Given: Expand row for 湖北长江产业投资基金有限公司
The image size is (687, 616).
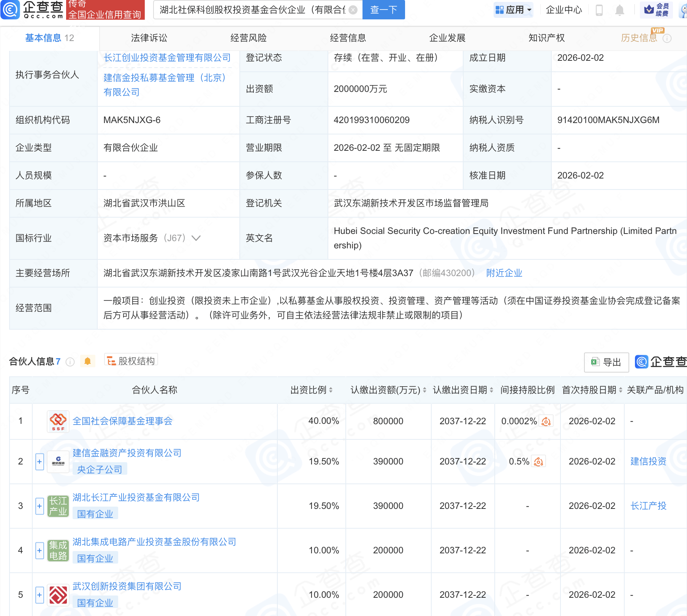Looking at the screenshot, I should (x=40, y=506).
